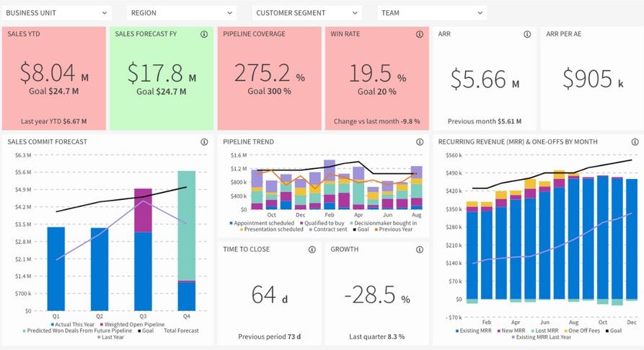Toggle Lost MRR legend entry
This screenshot has width=644, height=350.
[544, 331]
